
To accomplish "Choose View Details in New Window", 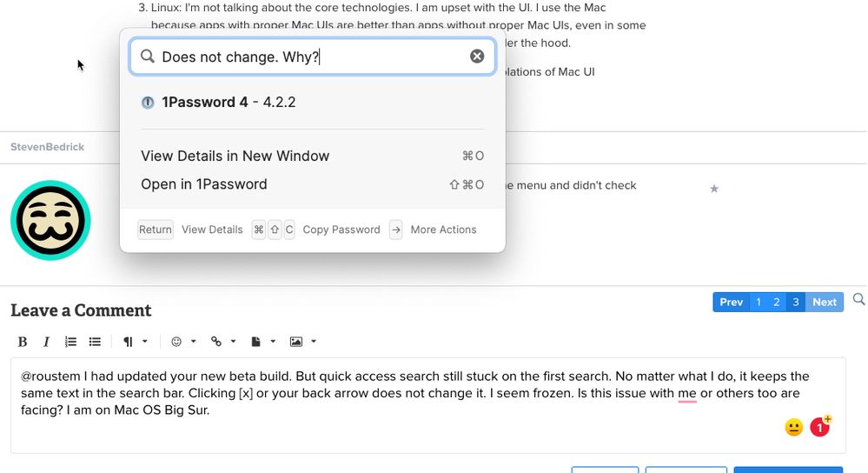I will coord(235,156).
